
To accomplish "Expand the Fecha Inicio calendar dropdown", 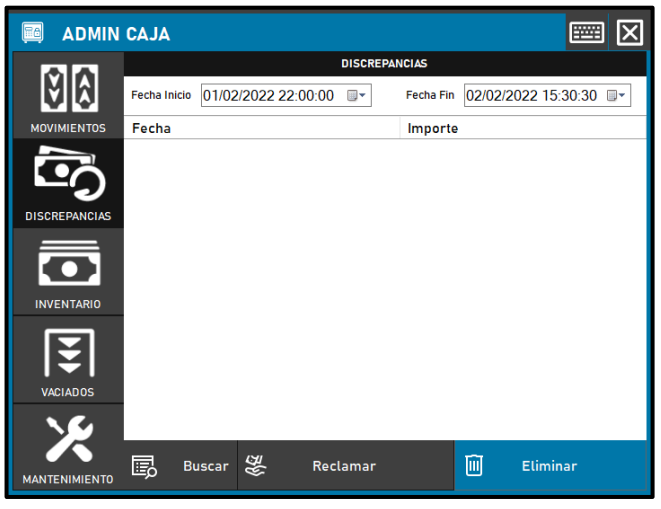I will pyautogui.click(x=357, y=96).
